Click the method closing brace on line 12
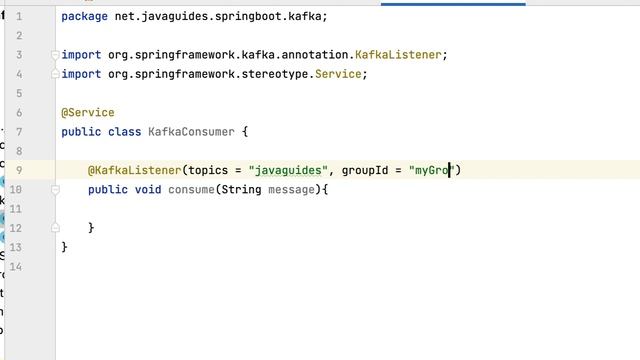 [91, 228]
